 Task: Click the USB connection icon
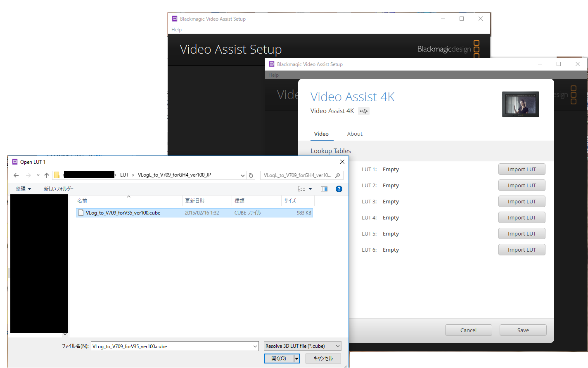(363, 111)
